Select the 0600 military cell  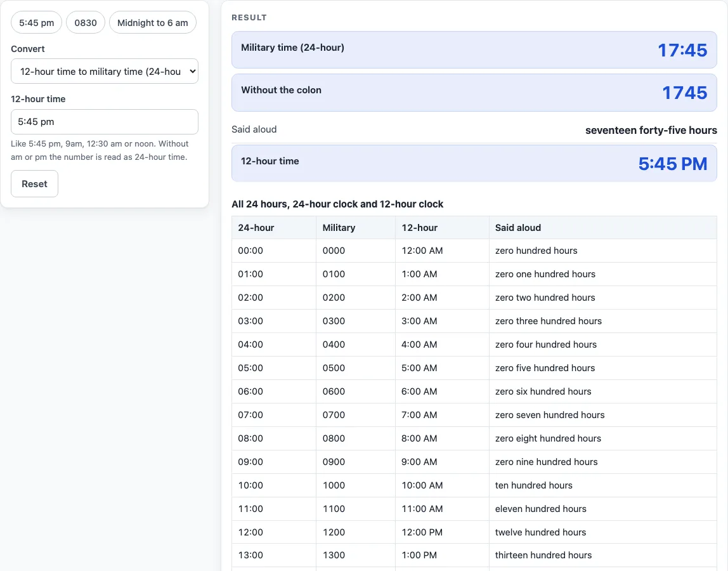356,391
